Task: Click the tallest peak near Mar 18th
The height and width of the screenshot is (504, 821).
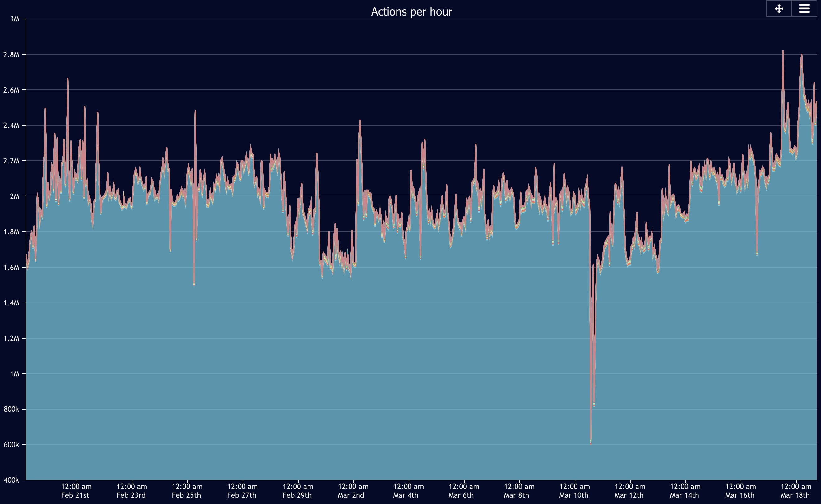Action: click(783, 52)
